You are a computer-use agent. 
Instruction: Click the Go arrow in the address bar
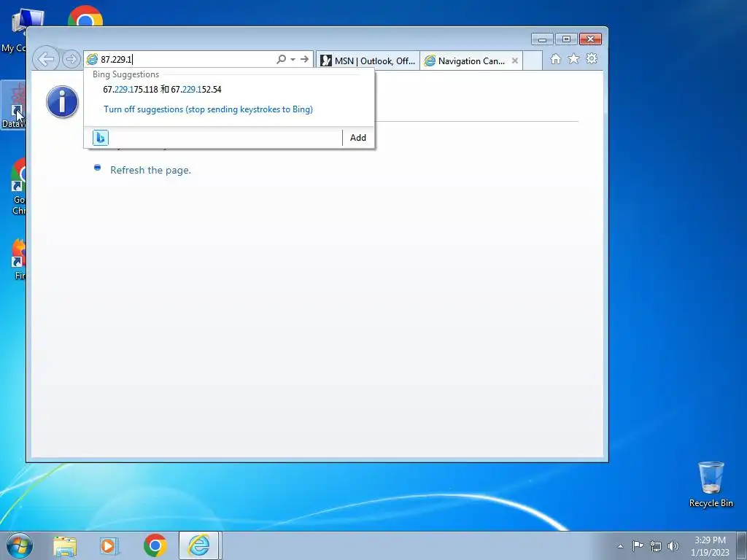point(304,59)
